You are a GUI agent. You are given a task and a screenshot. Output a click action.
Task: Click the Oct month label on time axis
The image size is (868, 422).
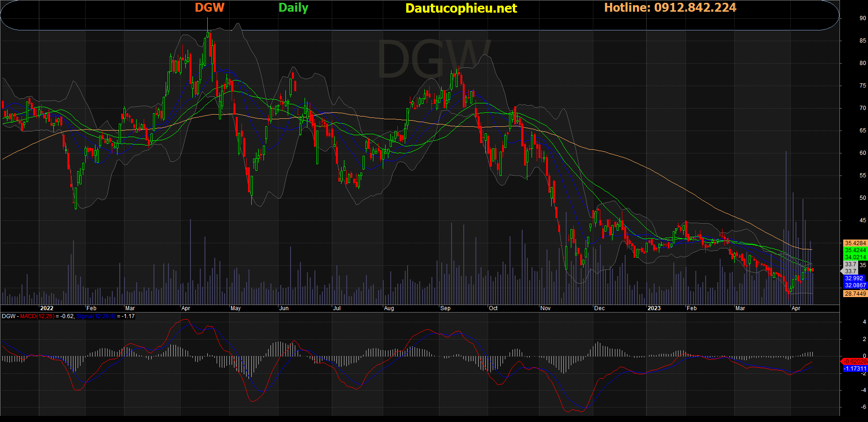[x=493, y=308]
